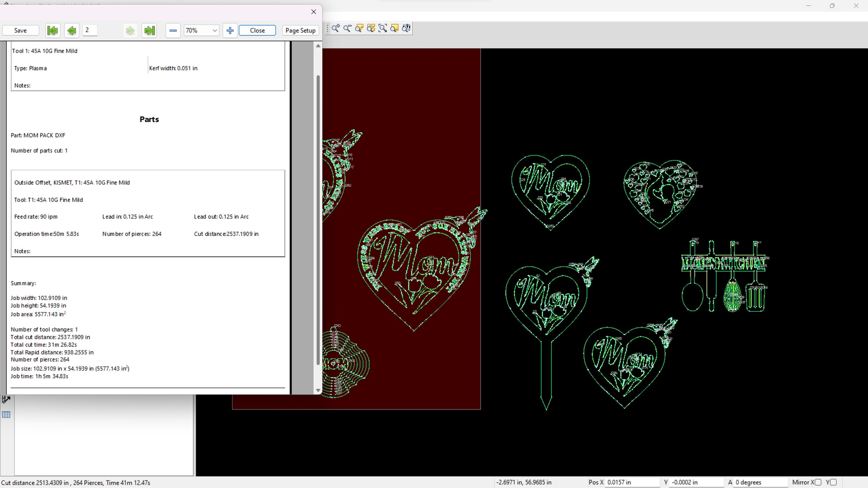The image size is (868, 488).
Task: Decrease zoom with the minus button
Action: 173,30
